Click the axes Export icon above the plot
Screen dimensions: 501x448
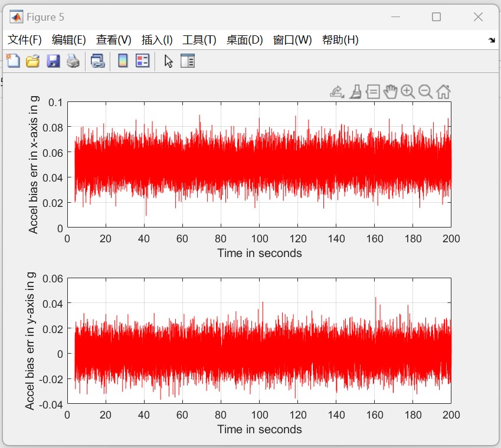tap(337, 92)
